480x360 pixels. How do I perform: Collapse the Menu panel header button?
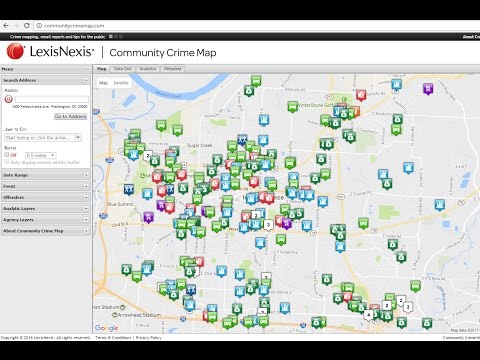pyautogui.click(x=87, y=69)
